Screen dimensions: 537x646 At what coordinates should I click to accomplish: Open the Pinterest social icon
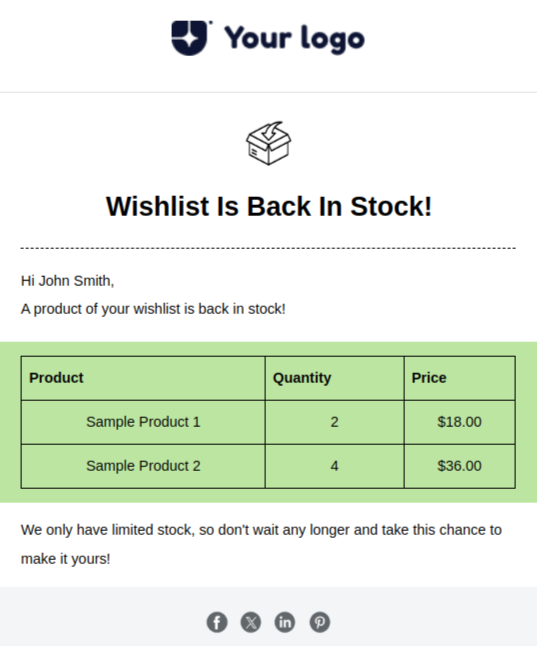320,622
